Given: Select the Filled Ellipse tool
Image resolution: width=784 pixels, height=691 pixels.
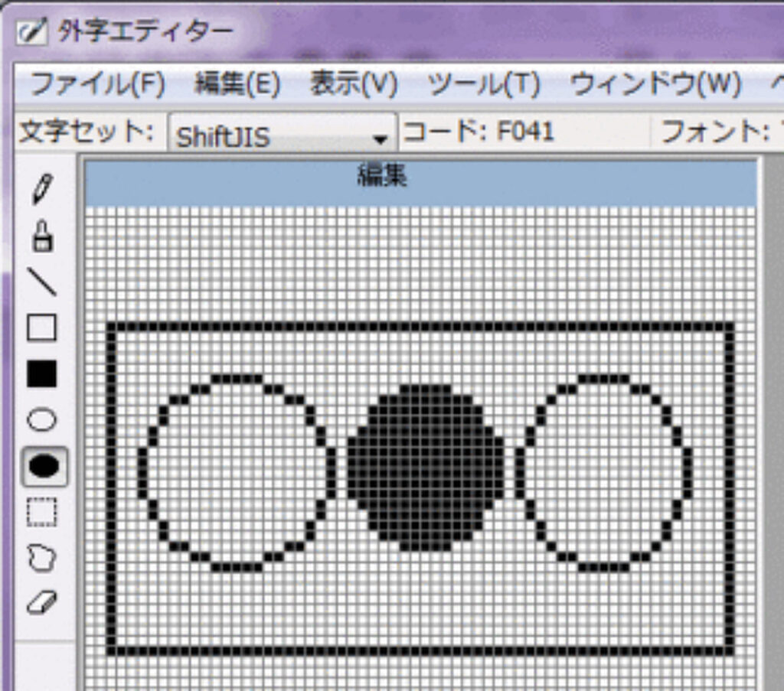Looking at the screenshot, I should 44,466.
